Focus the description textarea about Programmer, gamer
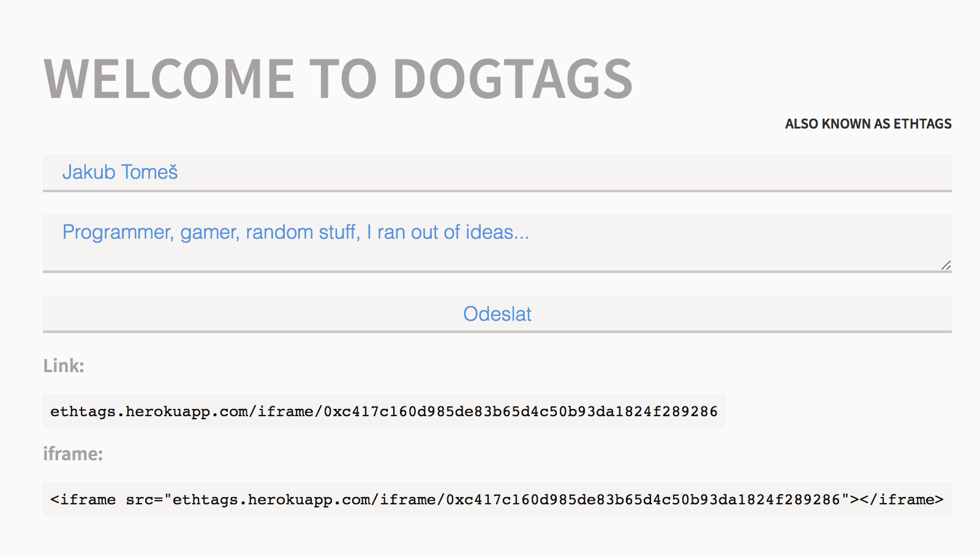The height and width of the screenshot is (557, 980). pyautogui.click(x=496, y=242)
